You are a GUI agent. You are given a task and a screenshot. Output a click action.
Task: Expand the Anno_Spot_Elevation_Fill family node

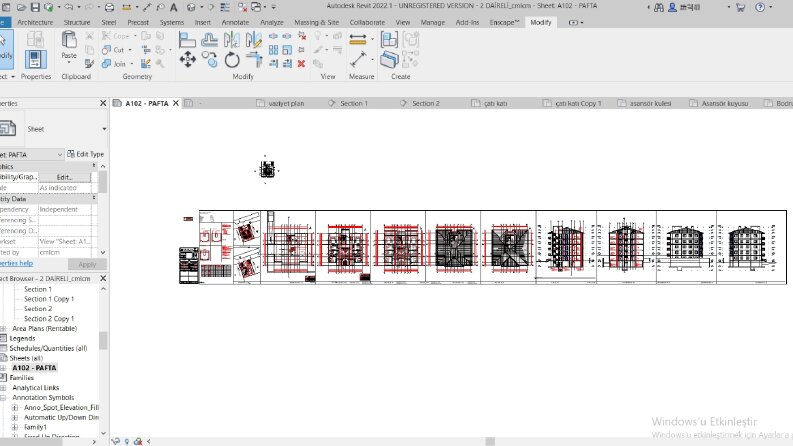15,408
